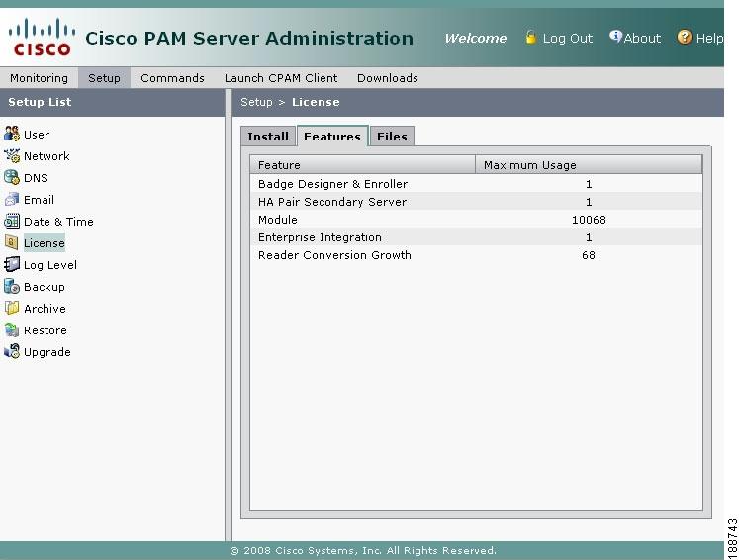Screen dimensions: 739x560
Task: Select License in Setup List
Action: pos(45,243)
